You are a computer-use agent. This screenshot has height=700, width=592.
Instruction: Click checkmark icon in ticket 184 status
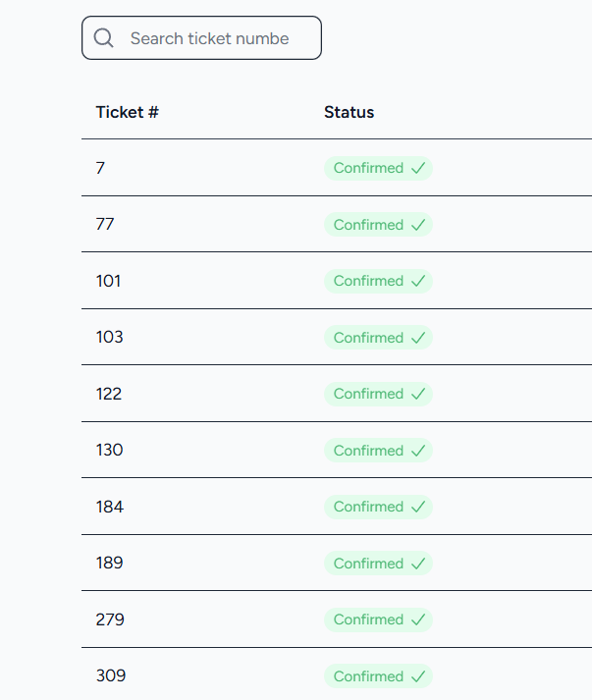pos(418,508)
